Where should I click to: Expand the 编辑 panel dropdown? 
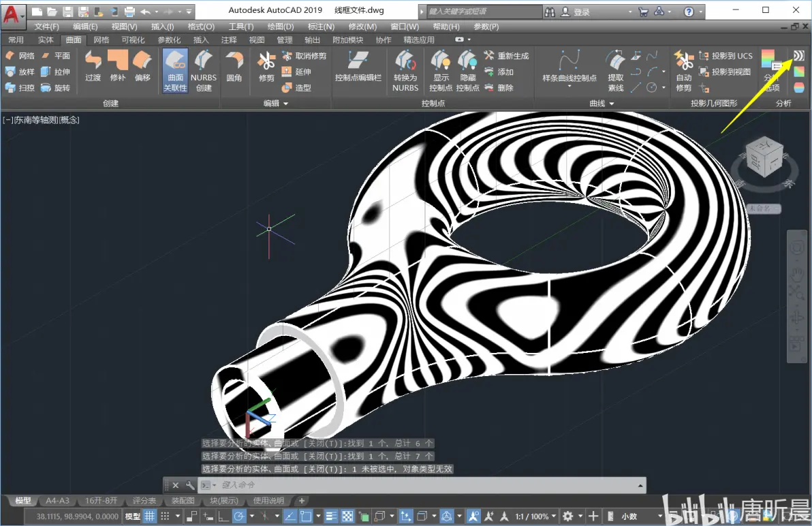point(286,104)
